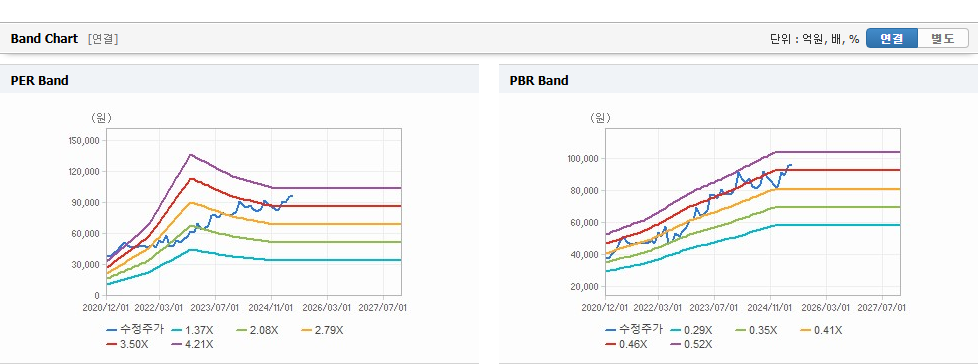Click the 2027/07/01 date in PBR chart

pos(882,307)
